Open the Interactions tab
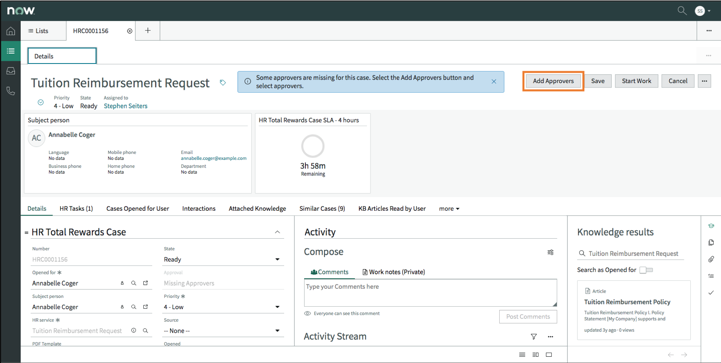This screenshot has width=721, height=363. tap(199, 208)
